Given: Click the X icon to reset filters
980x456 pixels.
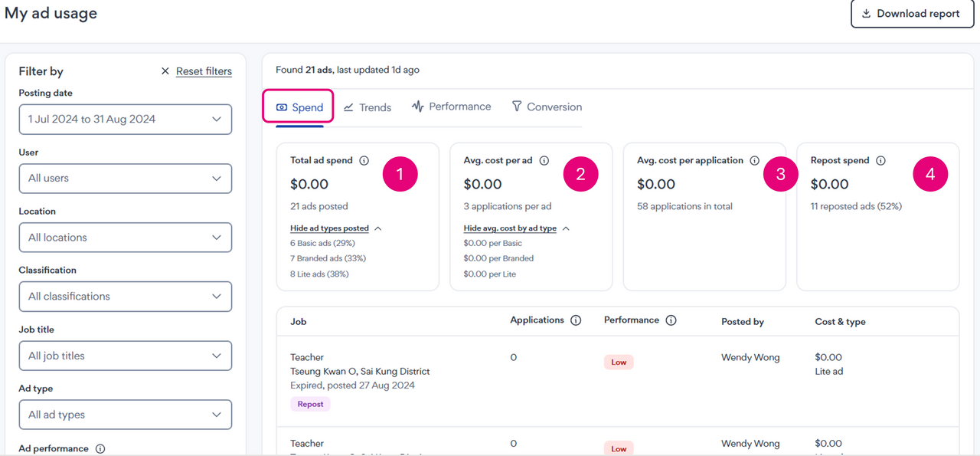Looking at the screenshot, I should [x=165, y=71].
